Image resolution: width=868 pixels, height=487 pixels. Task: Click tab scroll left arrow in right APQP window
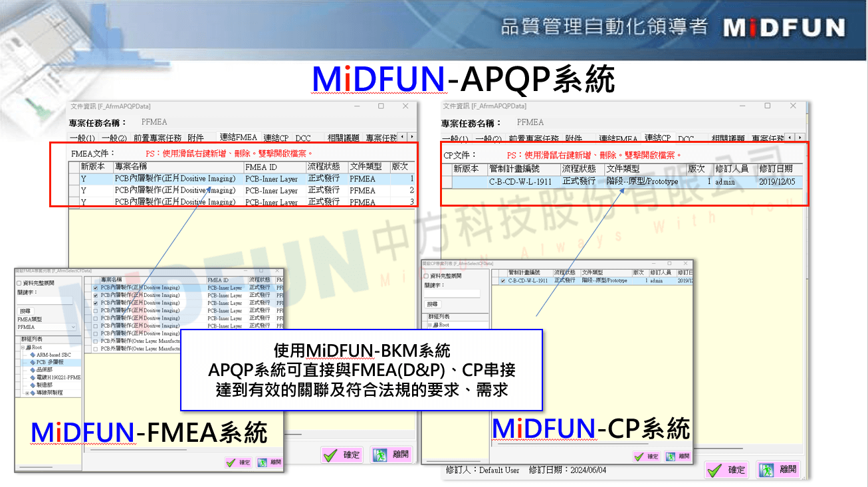790,138
